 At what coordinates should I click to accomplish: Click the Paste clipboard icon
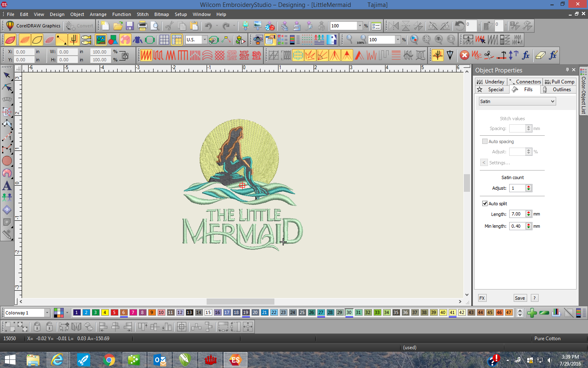[x=194, y=26]
